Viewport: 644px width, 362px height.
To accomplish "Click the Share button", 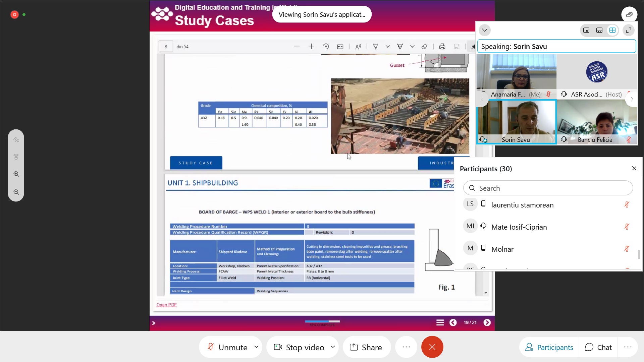I will [x=366, y=347].
